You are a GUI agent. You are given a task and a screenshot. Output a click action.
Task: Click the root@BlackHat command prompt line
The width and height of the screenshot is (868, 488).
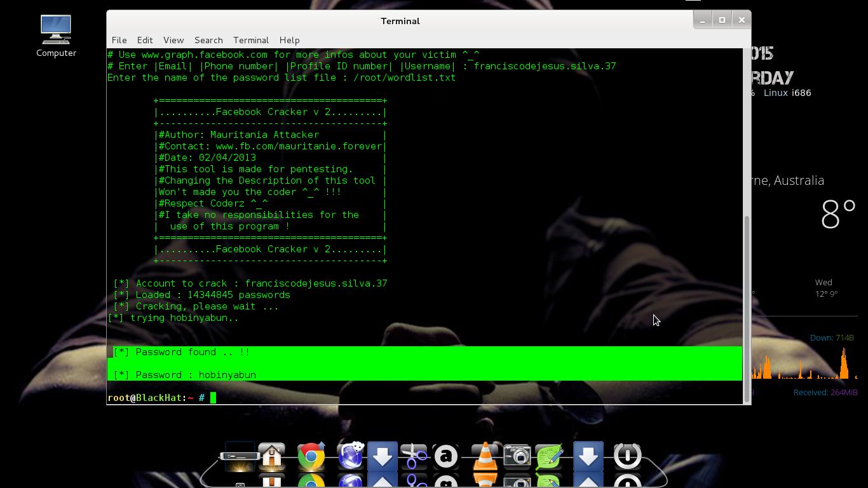[x=162, y=398]
